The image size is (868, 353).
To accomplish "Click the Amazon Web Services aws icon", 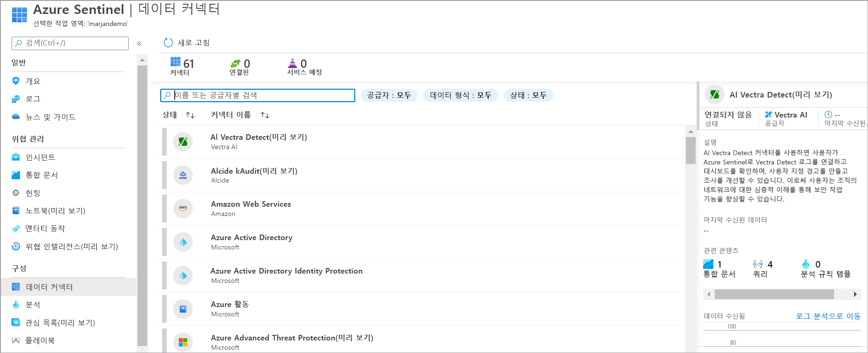I will click(x=183, y=209).
